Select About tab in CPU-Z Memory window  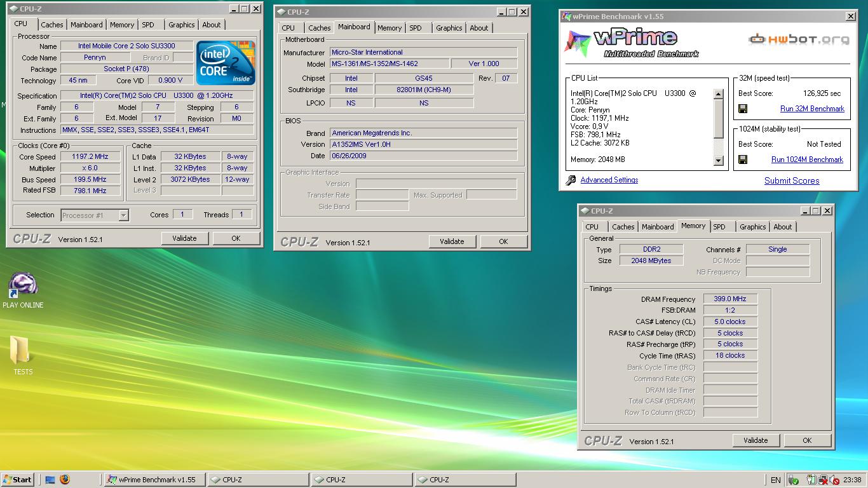coord(782,227)
